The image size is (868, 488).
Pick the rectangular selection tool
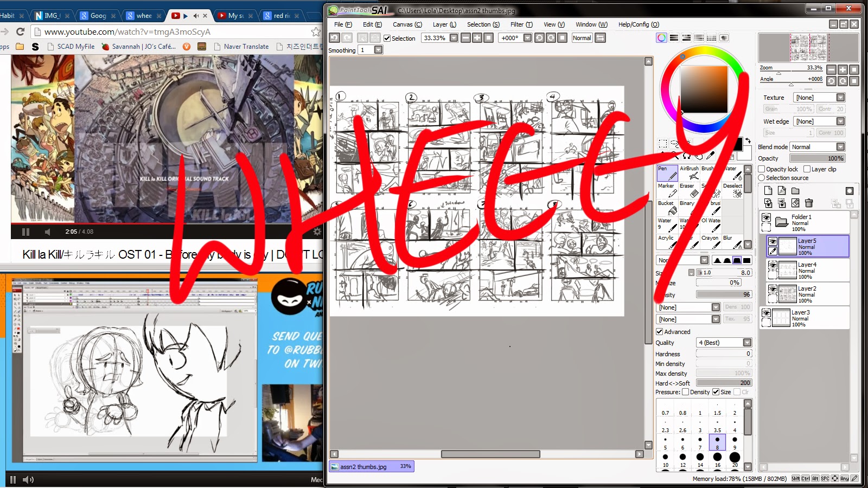click(662, 144)
